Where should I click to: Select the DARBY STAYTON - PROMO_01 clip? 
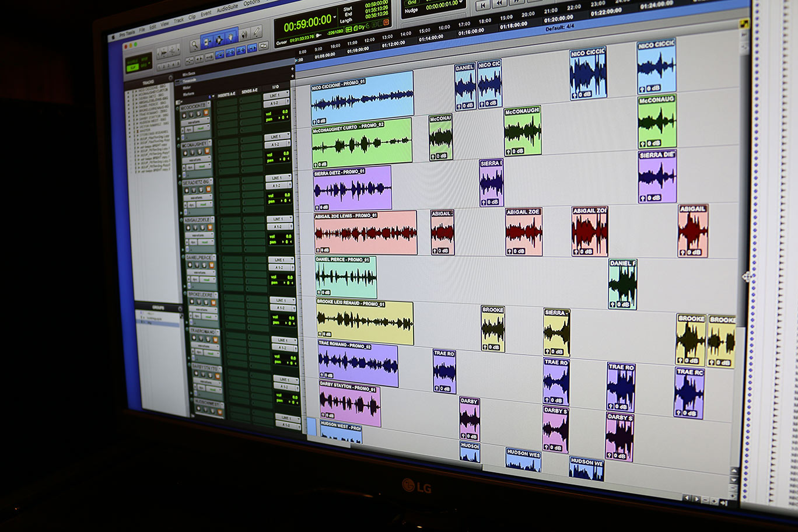pyautogui.click(x=349, y=403)
